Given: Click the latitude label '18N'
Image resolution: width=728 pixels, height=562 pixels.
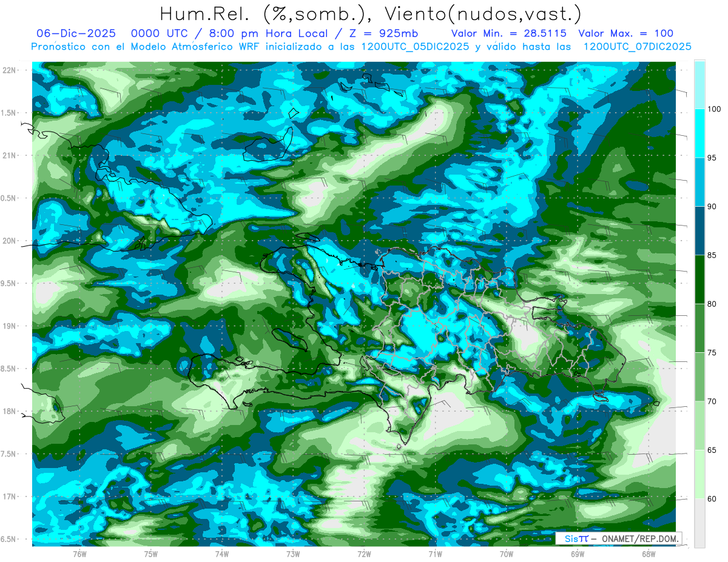Looking at the screenshot, I should point(10,411).
